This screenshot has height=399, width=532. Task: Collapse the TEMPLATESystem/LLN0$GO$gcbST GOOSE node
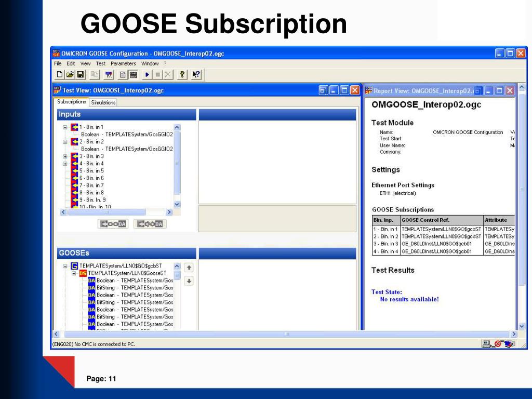[x=65, y=267]
